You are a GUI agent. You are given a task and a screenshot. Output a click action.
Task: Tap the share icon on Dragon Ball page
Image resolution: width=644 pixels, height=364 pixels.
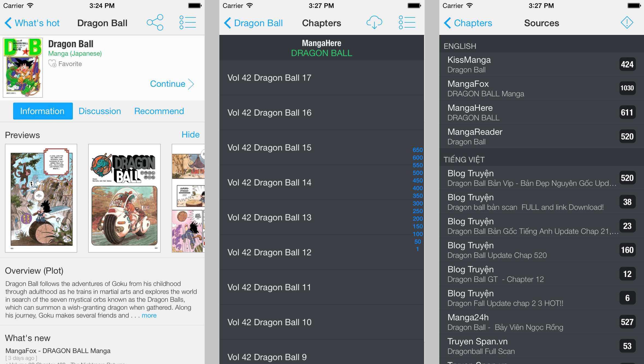pyautogui.click(x=155, y=23)
